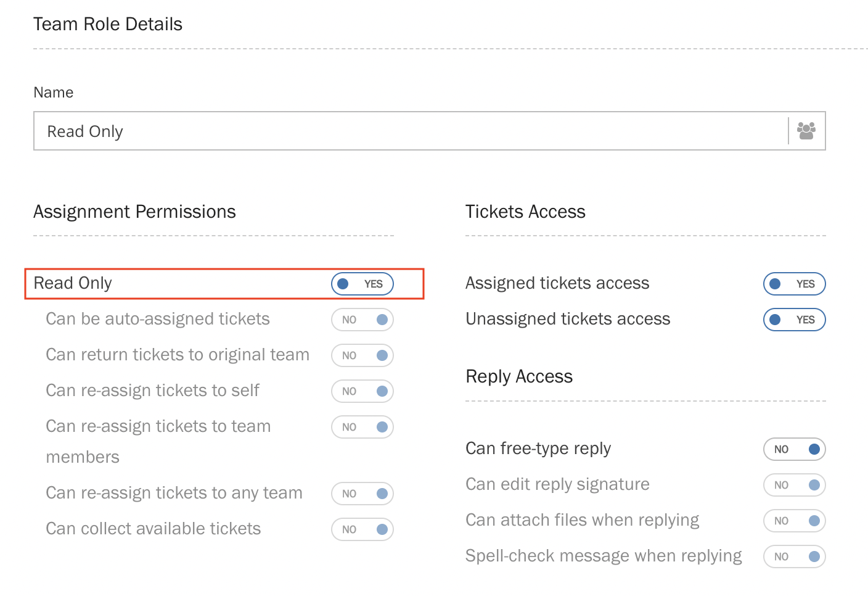This screenshot has width=868, height=596.
Task: Click the Unassigned tickets access label
Action: 567,319
